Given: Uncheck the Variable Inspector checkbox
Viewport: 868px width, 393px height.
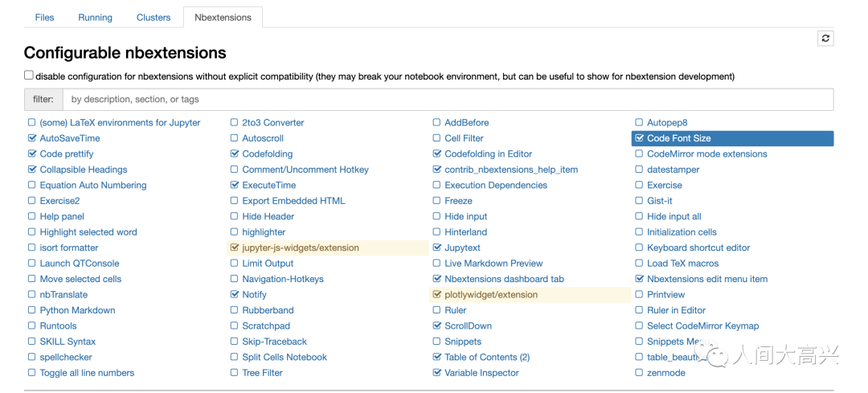Looking at the screenshot, I should 437,373.
